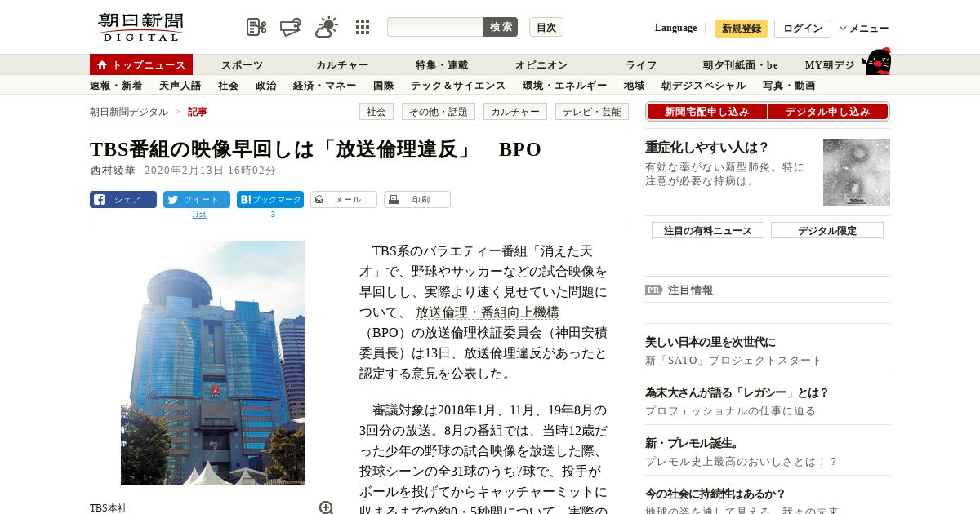Open the 重症化しやすい人は? headline
This screenshot has height=514, width=980.
click(x=707, y=148)
